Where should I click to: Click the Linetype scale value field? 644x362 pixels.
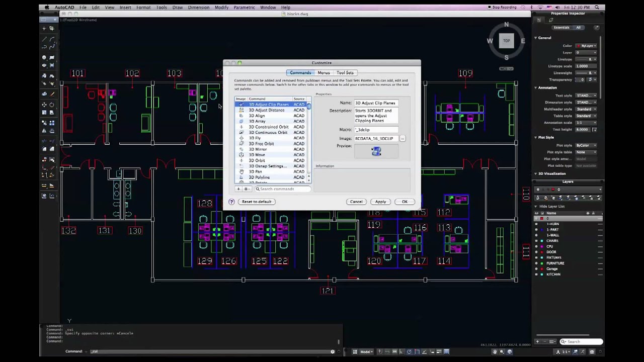(x=587, y=66)
